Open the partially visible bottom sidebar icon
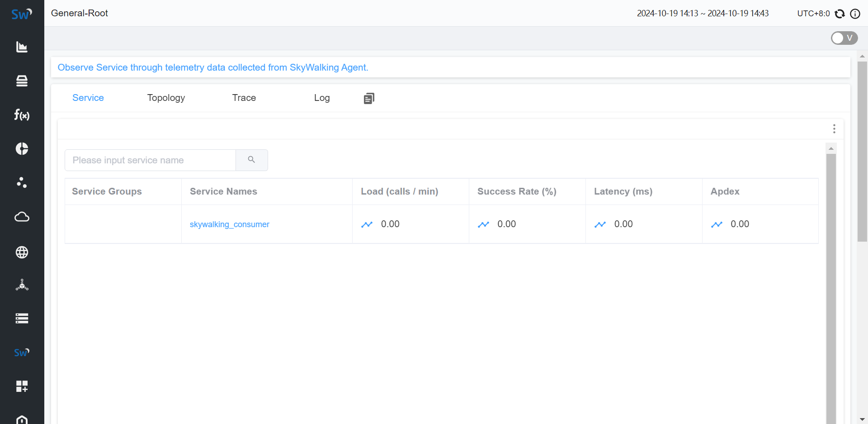Image resolution: width=868 pixels, height=424 pixels. point(22,419)
